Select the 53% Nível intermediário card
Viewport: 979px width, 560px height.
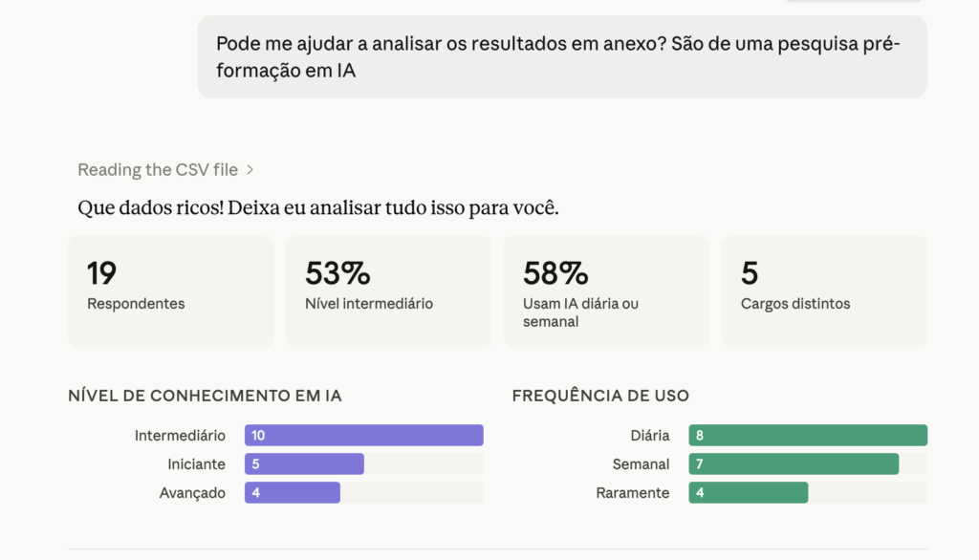388,291
